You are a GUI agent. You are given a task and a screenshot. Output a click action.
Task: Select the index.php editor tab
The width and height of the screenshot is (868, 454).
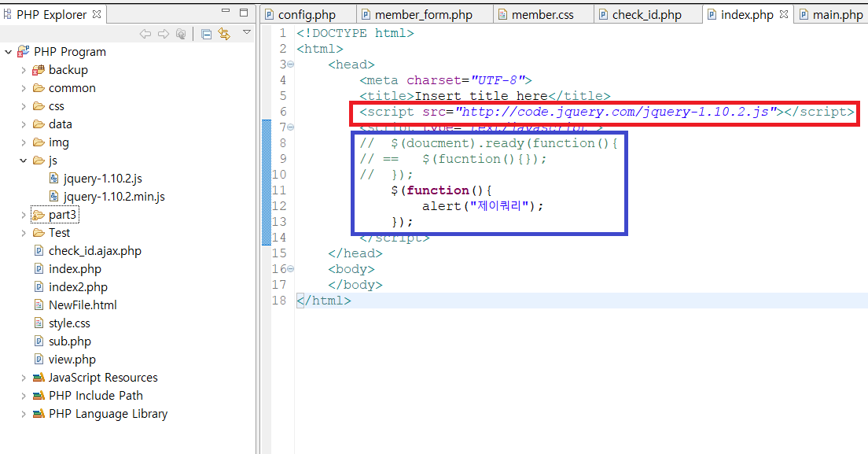(747, 15)
